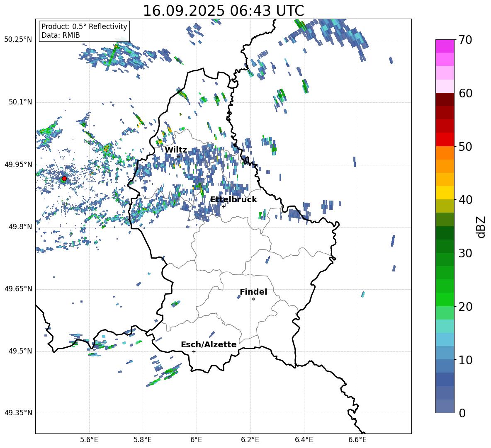Click the orange colorbar swatch at 50

[x=445, y=153]
